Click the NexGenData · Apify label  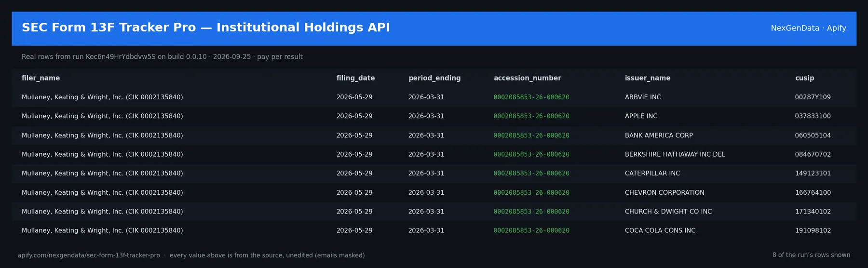pyautogui.click(x=808, y=28)
